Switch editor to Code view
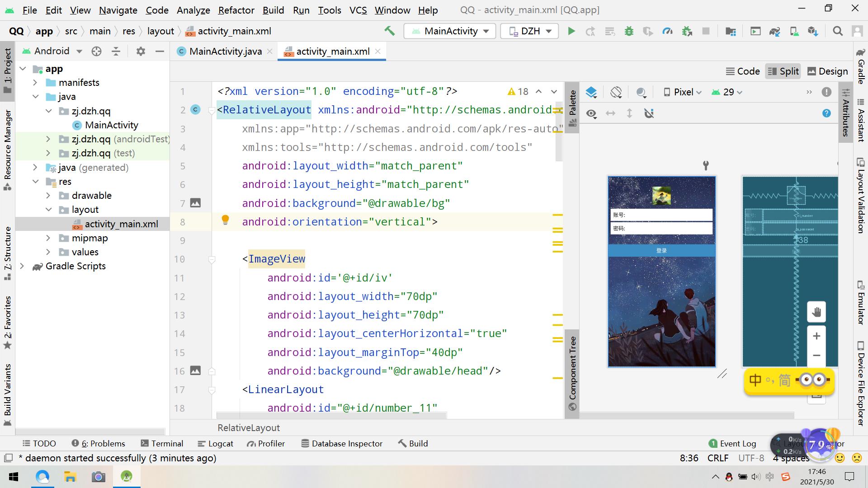The height and width of the screenshot is (488, 868). coord(743,71)
